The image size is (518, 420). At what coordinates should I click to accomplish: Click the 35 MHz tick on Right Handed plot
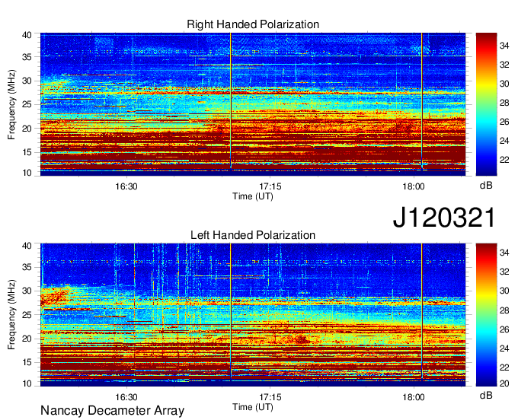pyautogui.click(x=27, y=57)
